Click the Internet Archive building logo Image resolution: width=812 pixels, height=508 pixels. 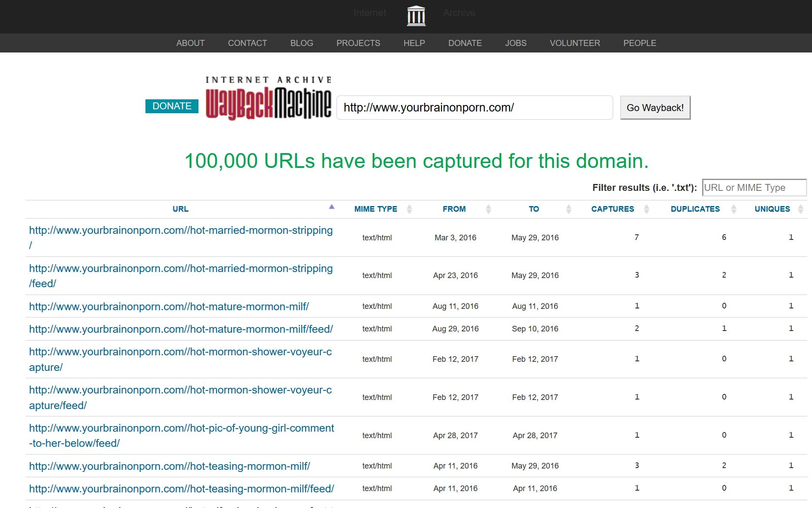click(416, 16)
